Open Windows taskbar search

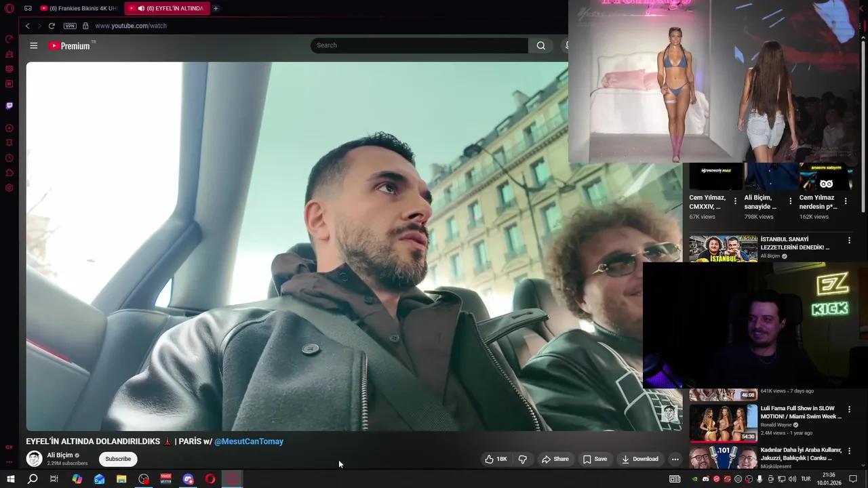pyautogui.click(x=33, y=479)
